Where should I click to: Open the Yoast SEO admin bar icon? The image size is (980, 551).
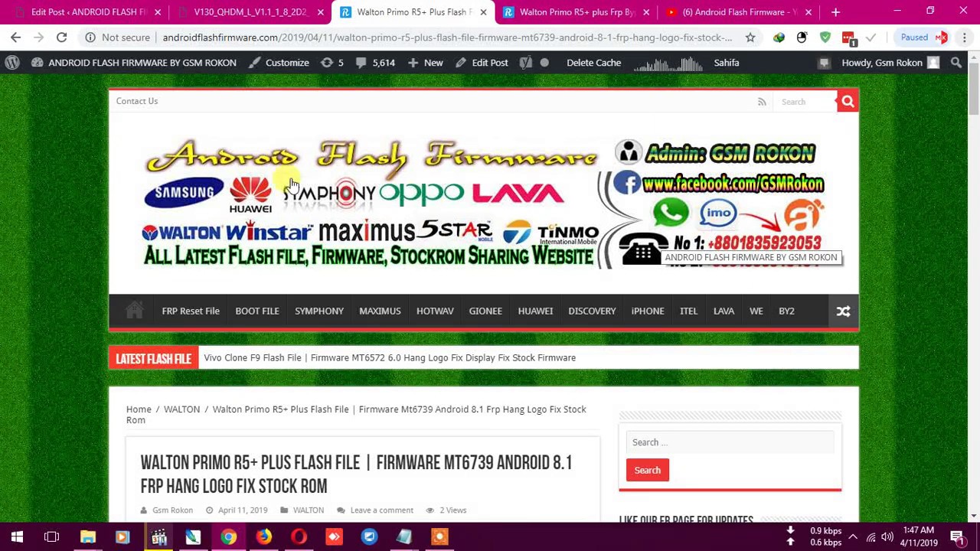click(525, 63)
